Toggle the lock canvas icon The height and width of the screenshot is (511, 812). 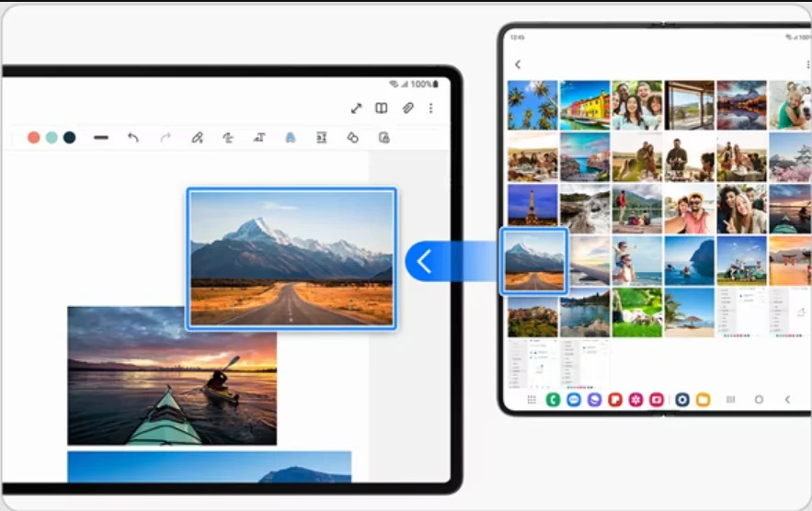tap(383, 138)
